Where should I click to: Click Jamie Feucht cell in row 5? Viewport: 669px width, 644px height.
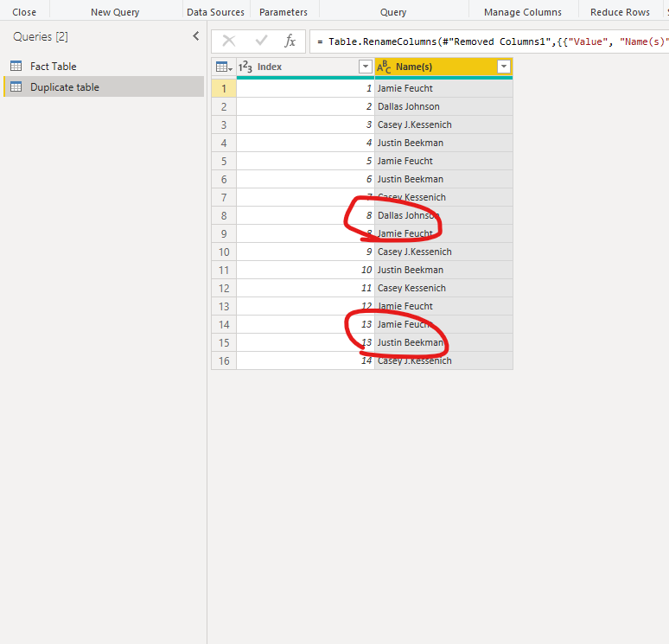tap(443, 161)
